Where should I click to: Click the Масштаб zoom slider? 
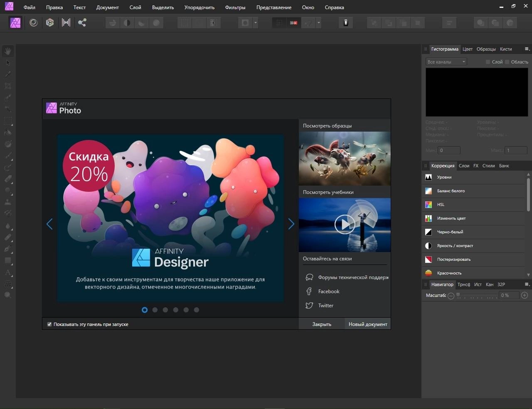(x=477, y=295)
